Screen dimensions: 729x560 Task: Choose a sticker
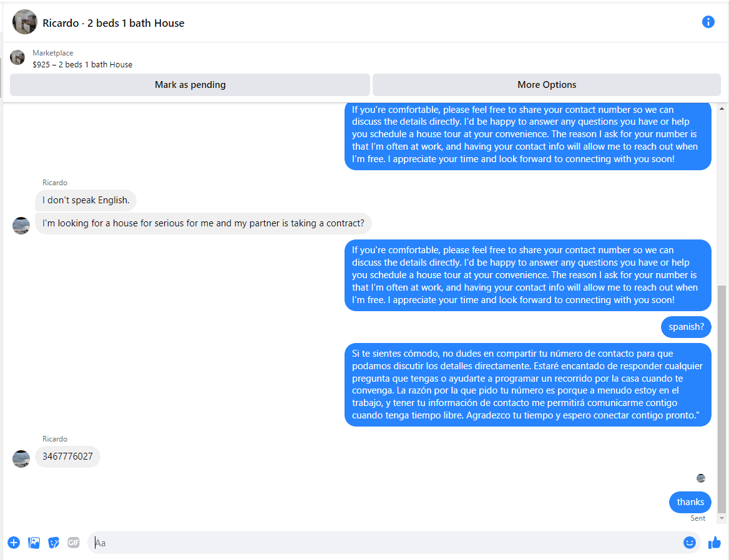(54, 543)
